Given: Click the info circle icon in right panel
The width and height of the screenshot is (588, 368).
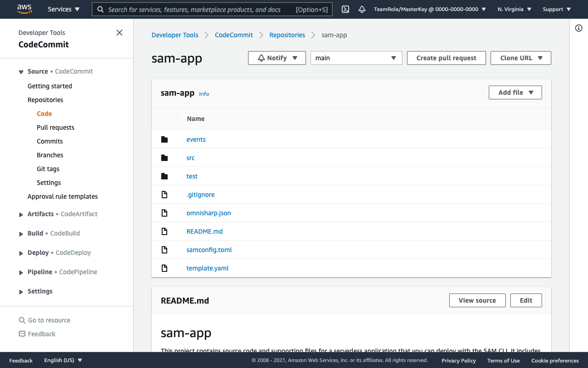Looking at the screenshot, I should point(579,28).
